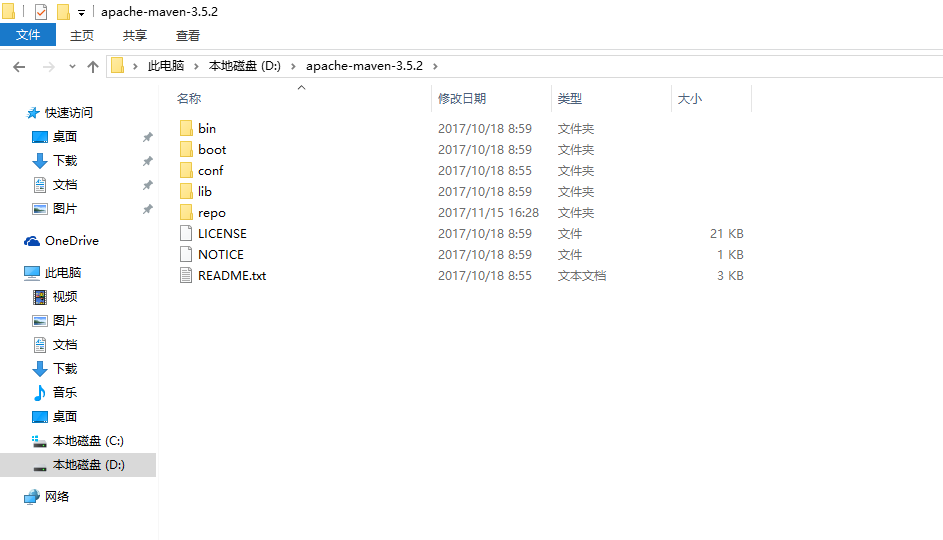Open the 文件 ribbon tab
The width and height of the screenshot is (943, 540).
point(28,35)
